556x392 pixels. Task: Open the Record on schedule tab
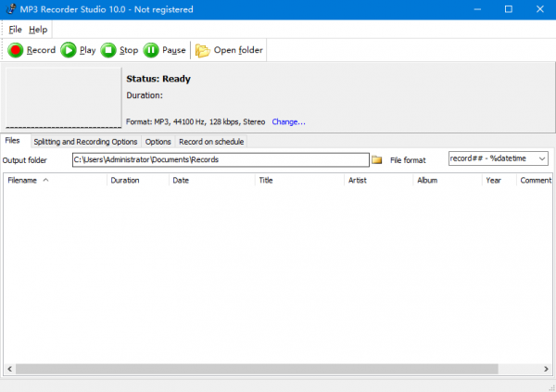211,142
